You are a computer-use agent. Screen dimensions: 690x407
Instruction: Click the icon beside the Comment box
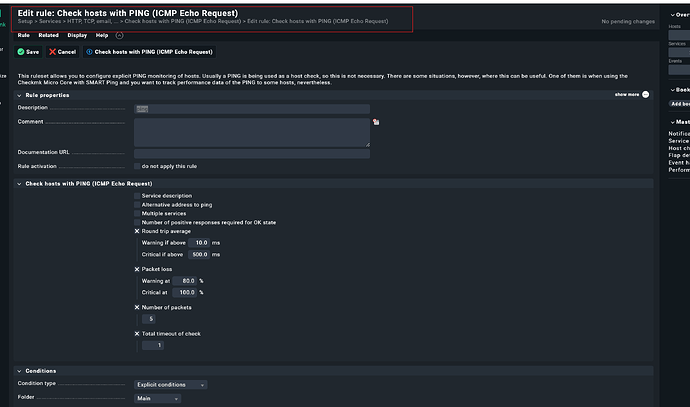pos(376,122)
